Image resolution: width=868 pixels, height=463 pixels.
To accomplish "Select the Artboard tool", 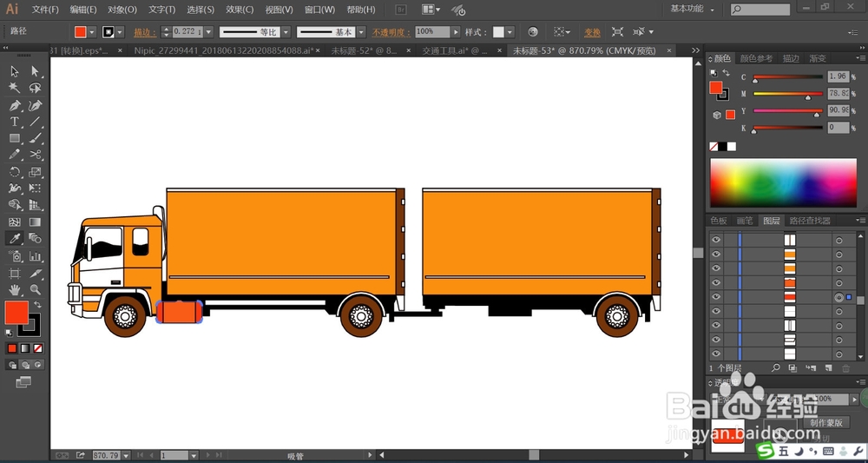I will pos(15,273).
